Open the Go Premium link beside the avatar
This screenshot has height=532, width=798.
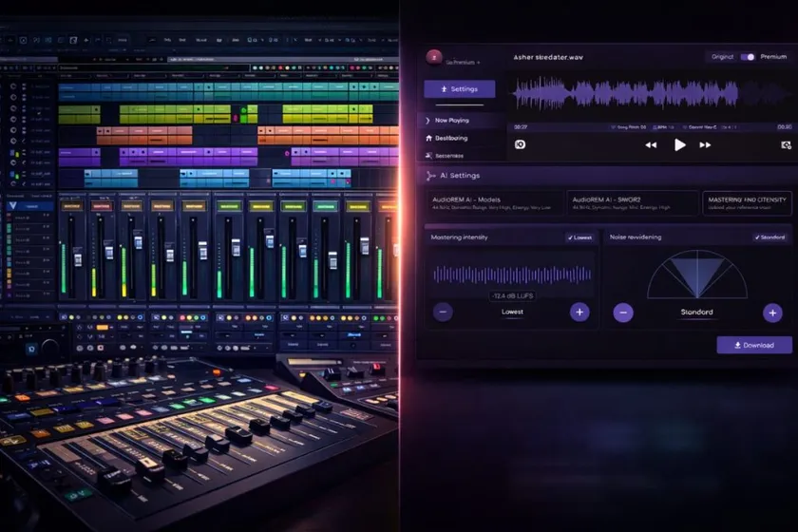coord(463,63)
